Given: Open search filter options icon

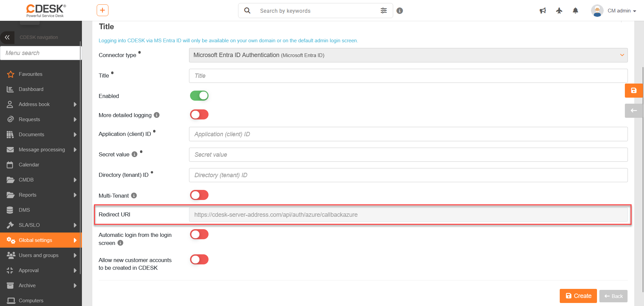Looking at the screenshot, I should tap(384, 11).
